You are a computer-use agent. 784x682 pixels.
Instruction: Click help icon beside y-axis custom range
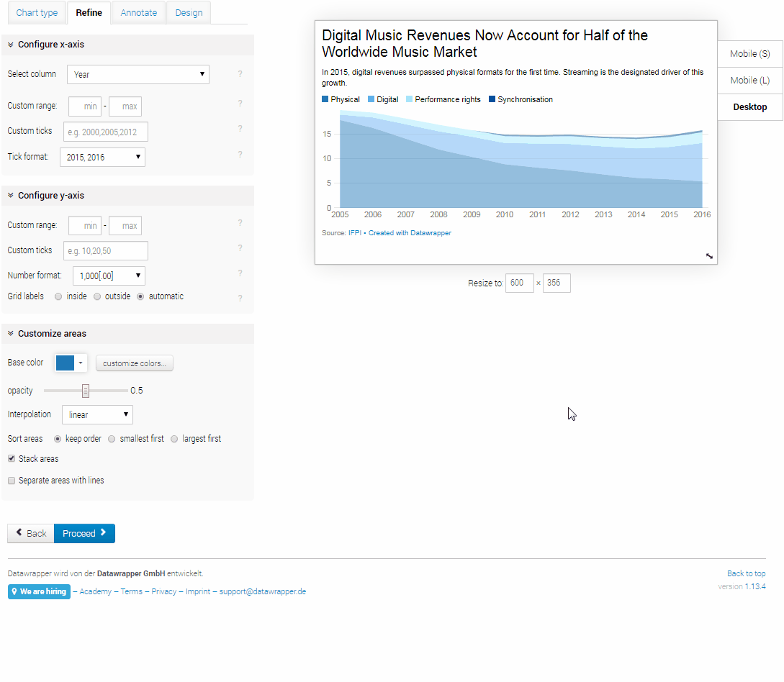coord(240,223)
